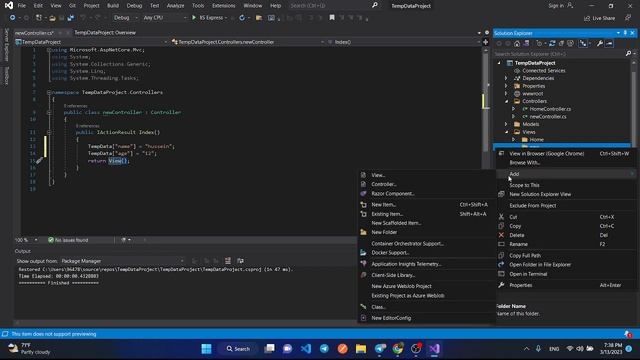640x360 pixels.
Task: Click Sync with Active Document icon
Action: [x=552, y=44]
